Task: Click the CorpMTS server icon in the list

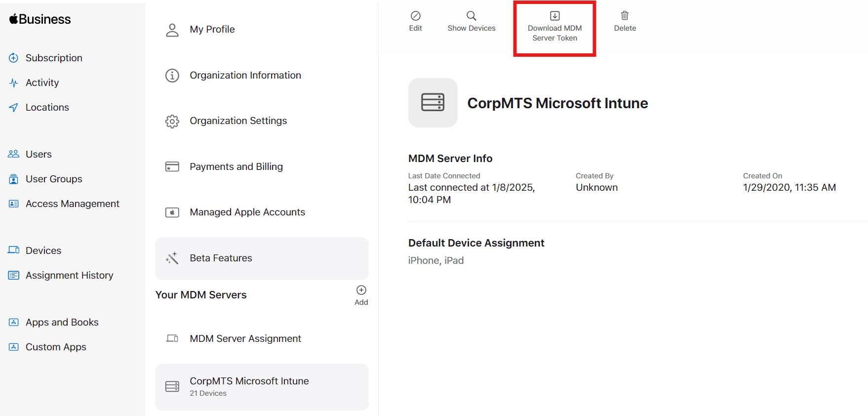Action: [x=172, y=386]
